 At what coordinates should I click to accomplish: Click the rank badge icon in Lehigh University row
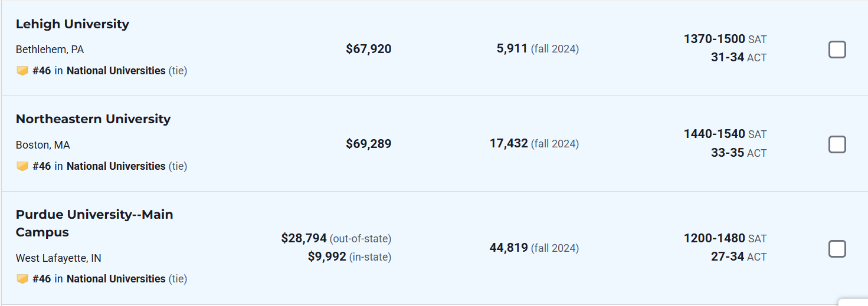click(x=22, y=71)
